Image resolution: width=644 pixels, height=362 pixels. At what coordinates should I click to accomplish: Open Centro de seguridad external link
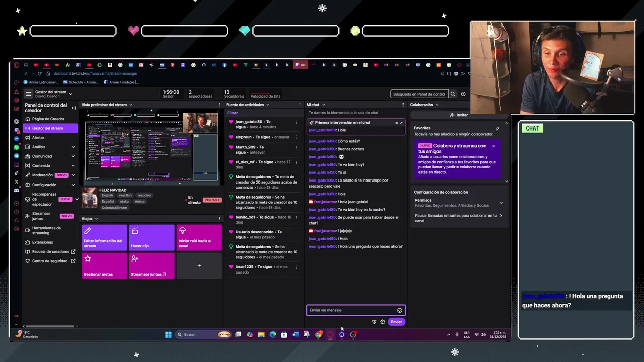coord(50,261)
